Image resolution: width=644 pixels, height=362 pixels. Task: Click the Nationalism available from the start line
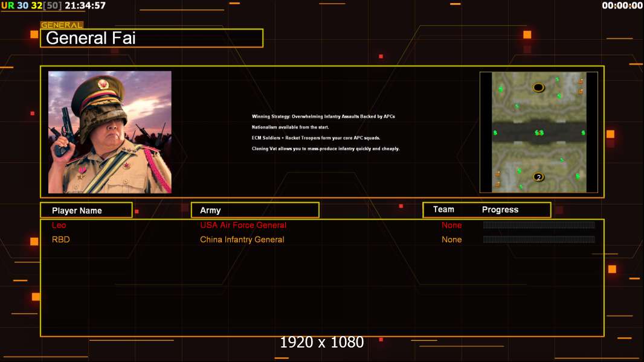[x=291, y=127]
